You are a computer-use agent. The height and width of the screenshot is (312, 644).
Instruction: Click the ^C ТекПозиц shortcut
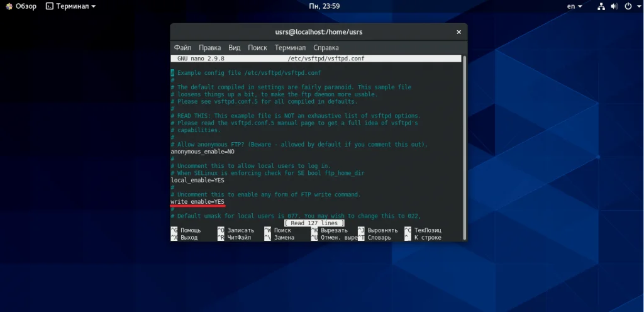tap(423, 230)
